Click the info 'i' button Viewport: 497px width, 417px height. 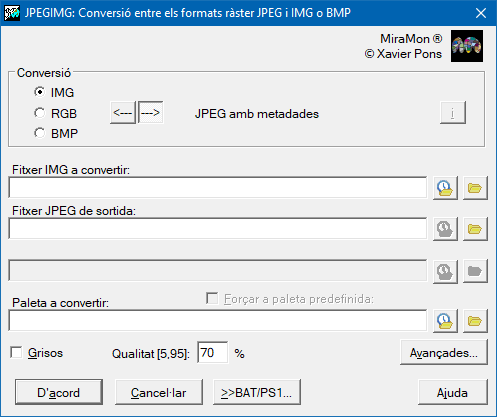click(453, 113)
